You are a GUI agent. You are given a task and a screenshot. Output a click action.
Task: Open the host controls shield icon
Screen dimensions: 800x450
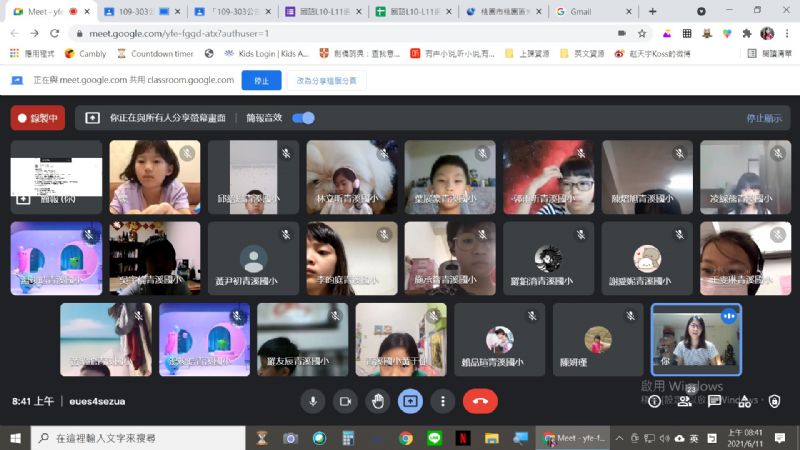773,401
